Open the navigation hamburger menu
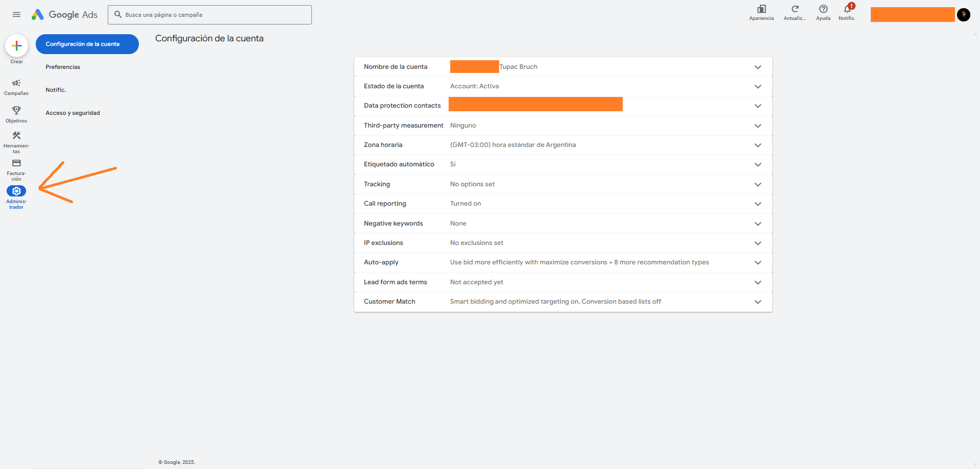 [16, 14]
